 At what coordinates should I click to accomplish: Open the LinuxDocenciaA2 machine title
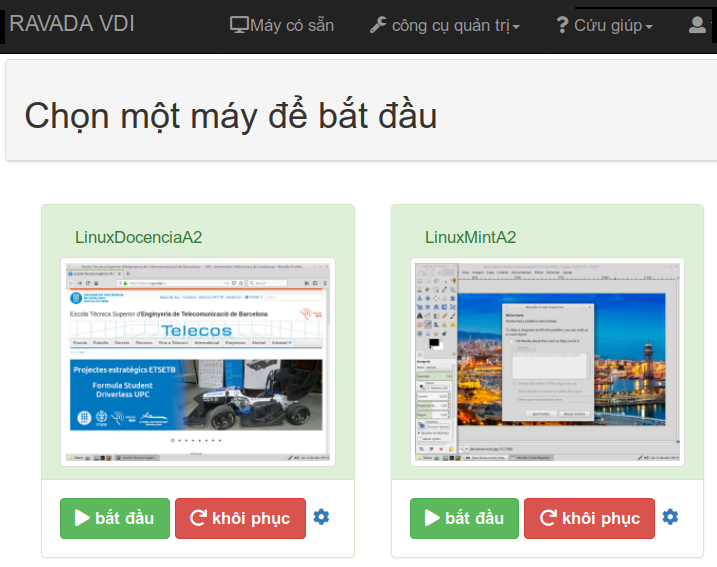click(139, 237)
